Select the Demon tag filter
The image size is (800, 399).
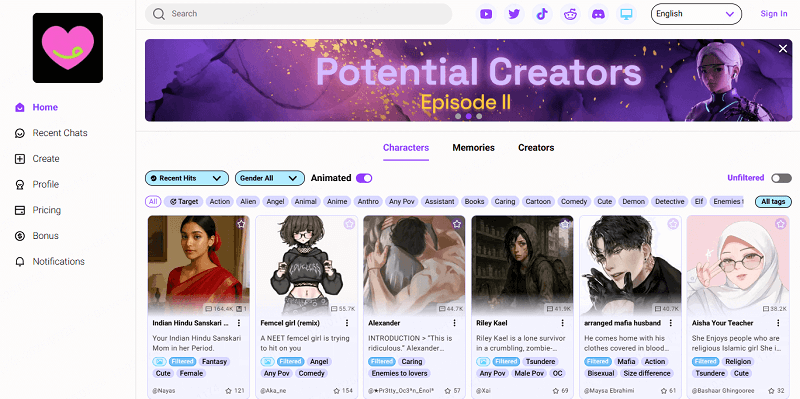(x=634, y=202)
